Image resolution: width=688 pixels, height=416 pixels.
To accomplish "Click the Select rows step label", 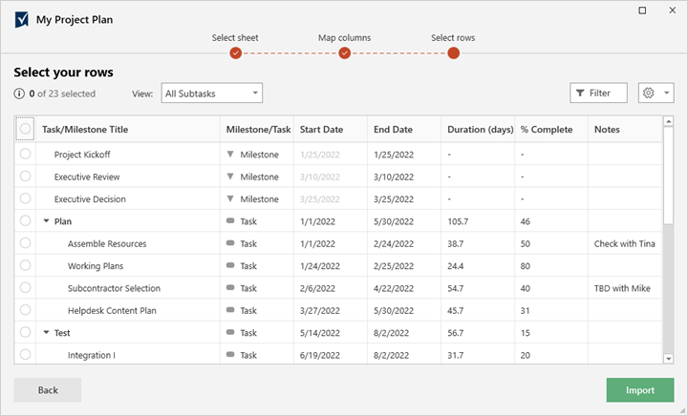I will click(453, 38).
